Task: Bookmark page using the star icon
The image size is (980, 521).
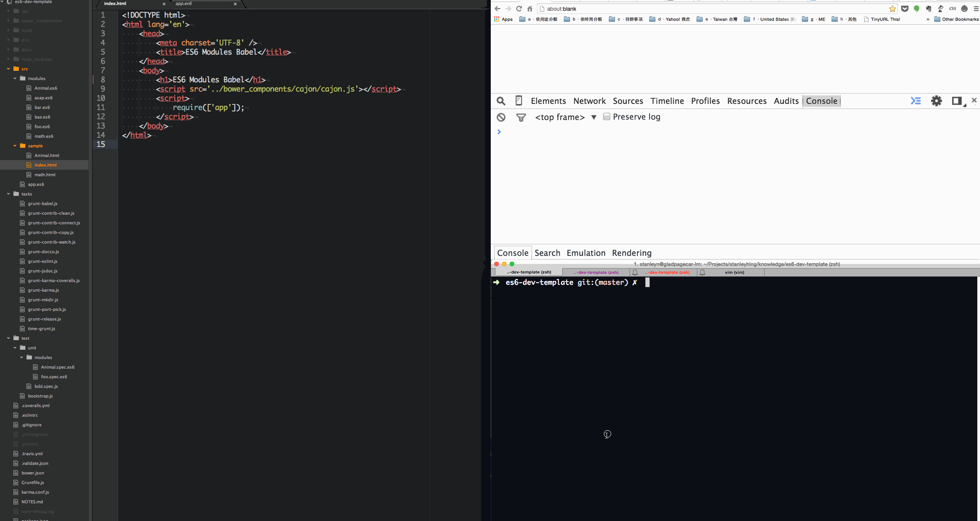Action: (x=892, y=9)
